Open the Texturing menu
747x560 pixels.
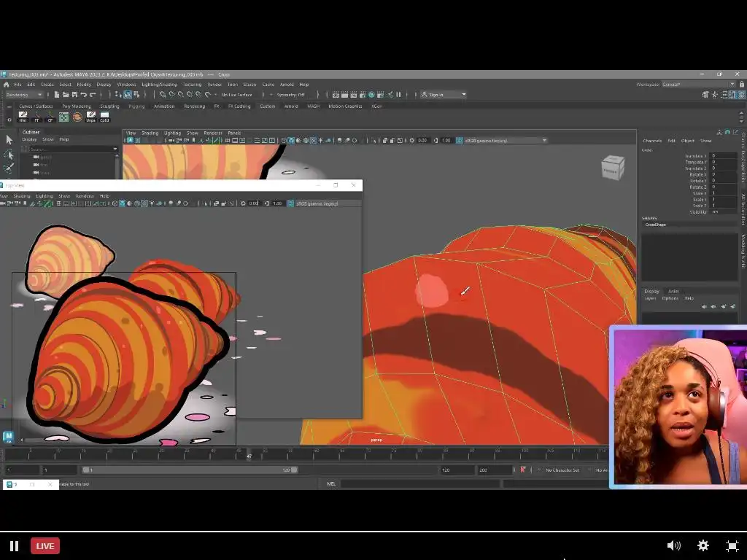[192, 85]
